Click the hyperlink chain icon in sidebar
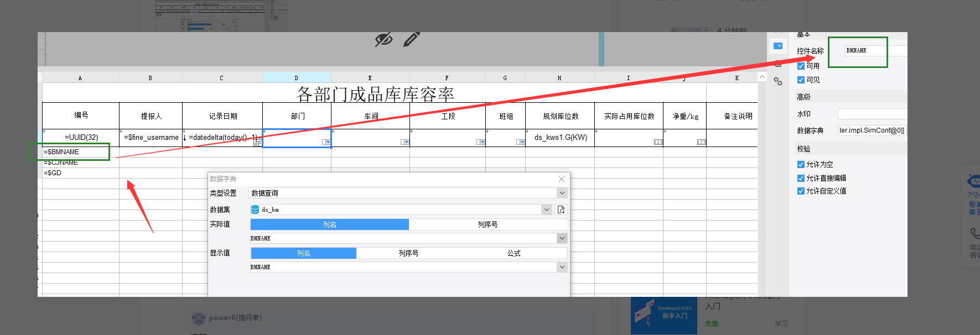The height and width of the screenshot is (335, 980). 778,81
